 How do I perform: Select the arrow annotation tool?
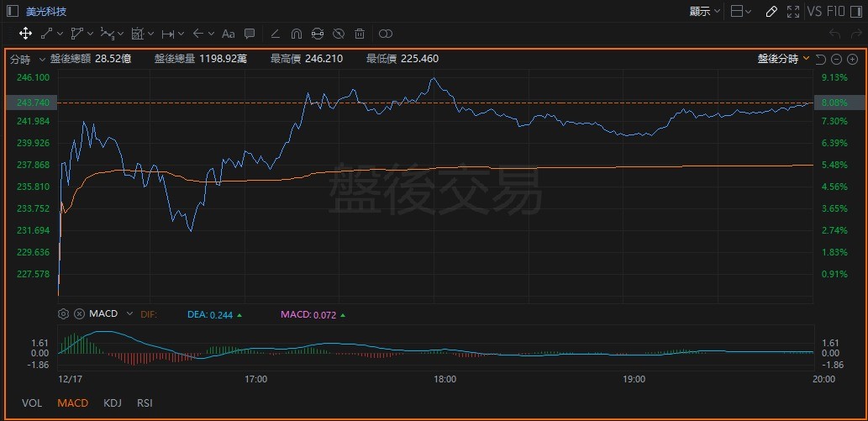tap(197, 34)
